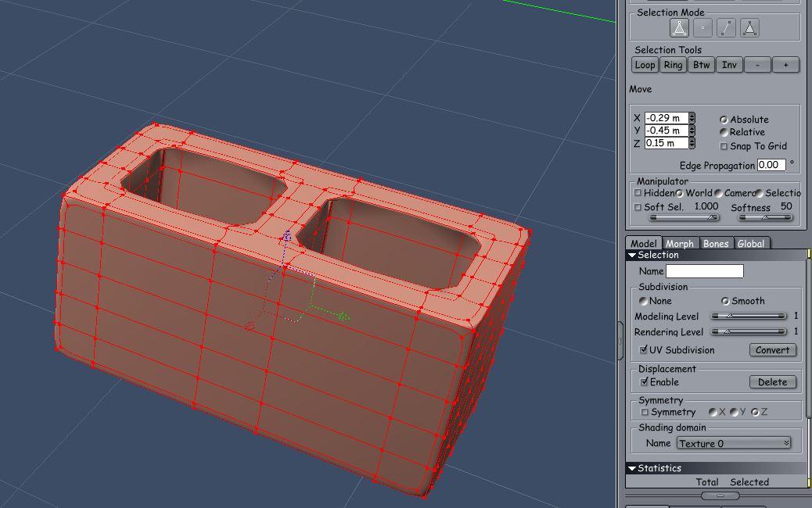Image resolution: width=812 pixels, height=508 pixels.
Task: Click the Soft Sel. slider
Action: (x=684, y=217)
